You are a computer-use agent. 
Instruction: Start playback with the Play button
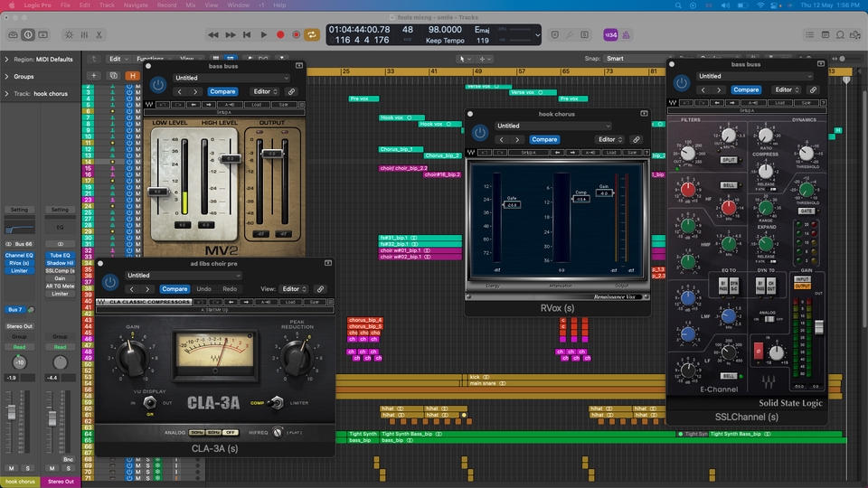tap(264, 35)
